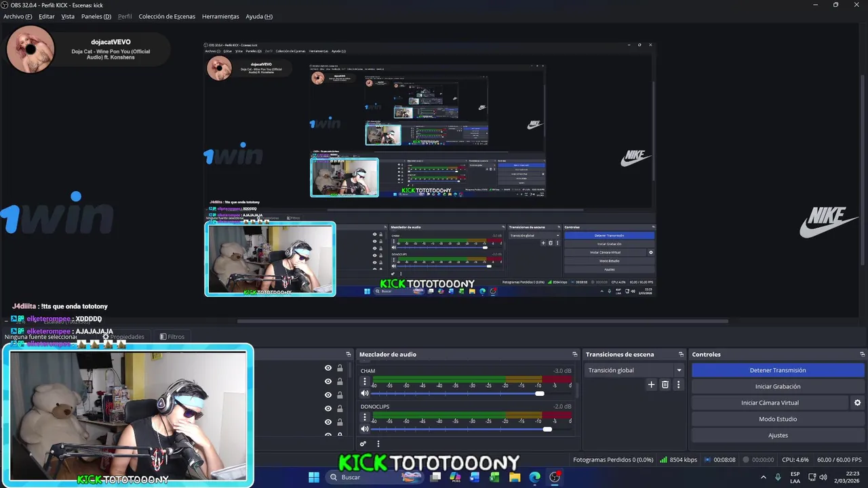Toggle lock of topmost source row
This screenshot has width=868, height=488.
(x=340, y=368)
